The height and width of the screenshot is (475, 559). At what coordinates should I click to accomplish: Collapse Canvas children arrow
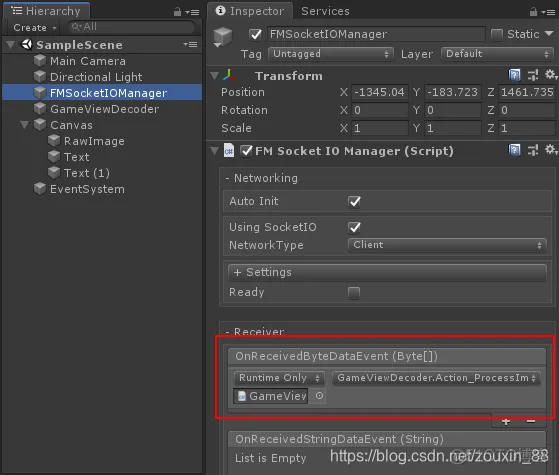[x=24, y=125]
